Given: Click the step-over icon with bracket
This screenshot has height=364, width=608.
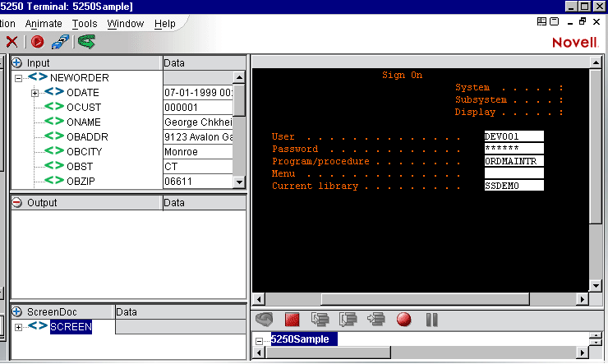Looking at the screenshot, I should click(348, 320).
